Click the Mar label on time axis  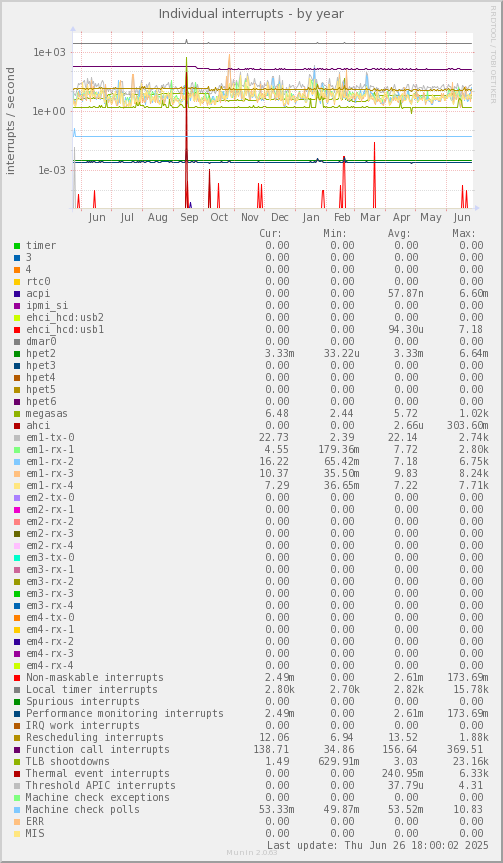[x=370, y=217]
